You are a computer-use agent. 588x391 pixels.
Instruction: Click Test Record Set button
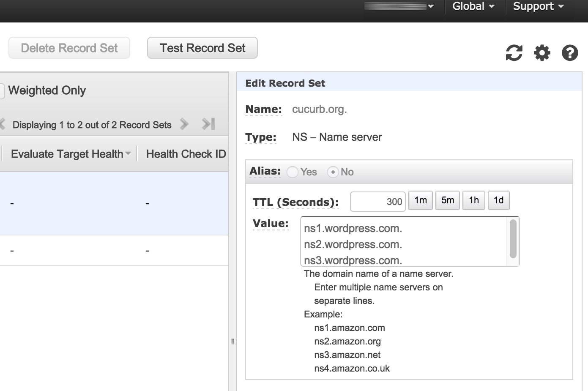[202, 48]
